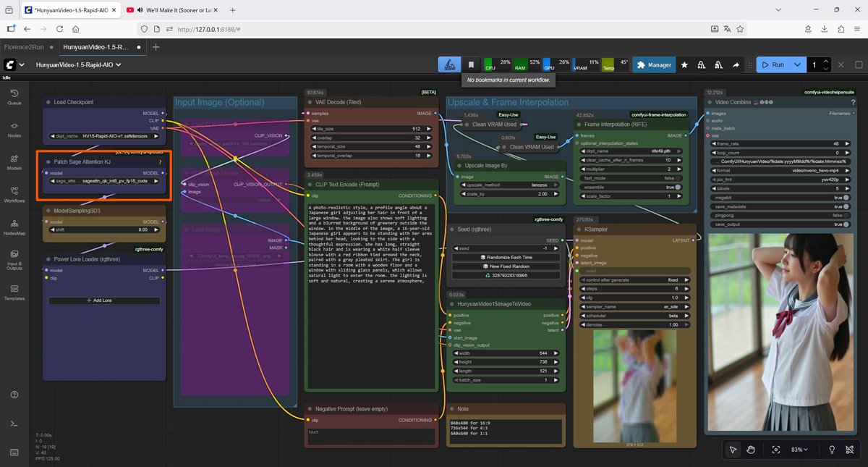Close the HunyuanVideo browser tab

114,11
